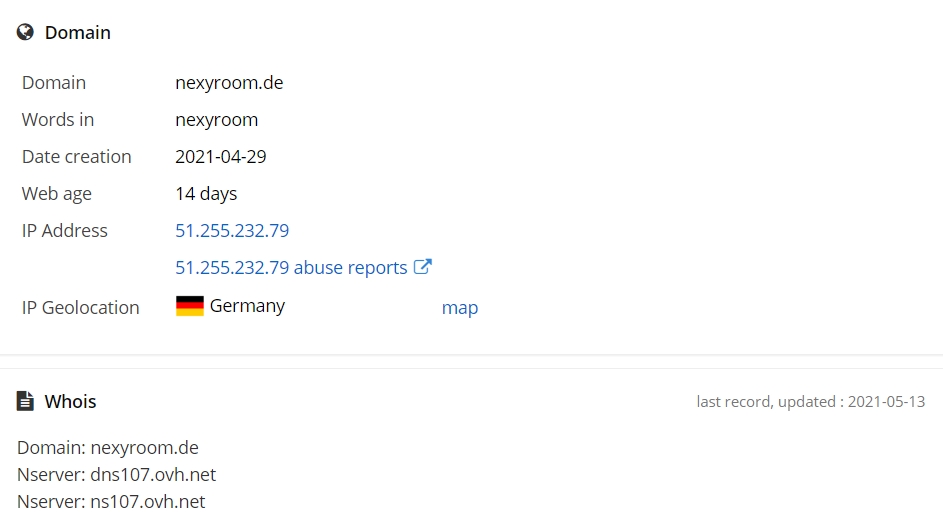The image size is (943, 517).
Task: Click the web age value 14 days
Action: tap(206, 194)
